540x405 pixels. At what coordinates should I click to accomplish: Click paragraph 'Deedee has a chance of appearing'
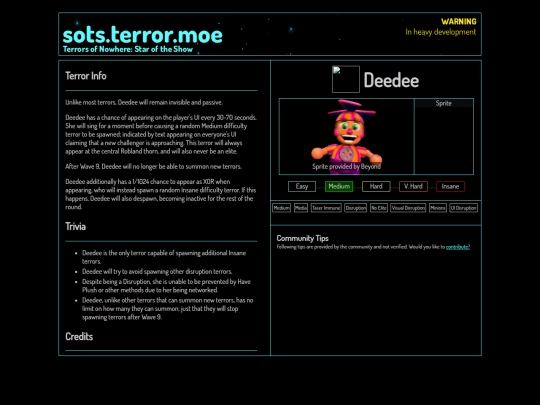click(161, 134)
